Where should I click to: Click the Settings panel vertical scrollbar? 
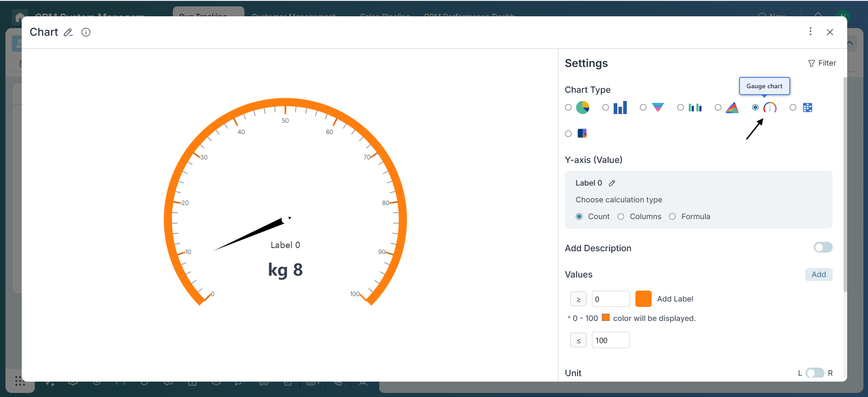845,185
